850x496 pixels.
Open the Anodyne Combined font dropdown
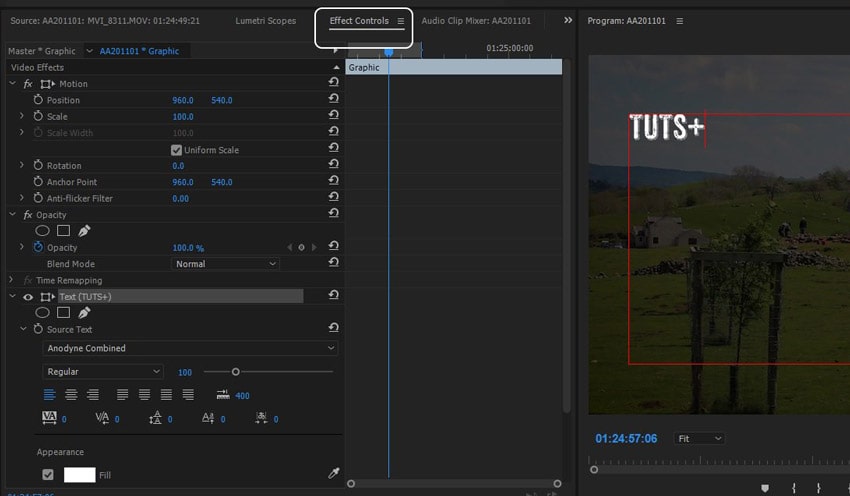[190, 348]
